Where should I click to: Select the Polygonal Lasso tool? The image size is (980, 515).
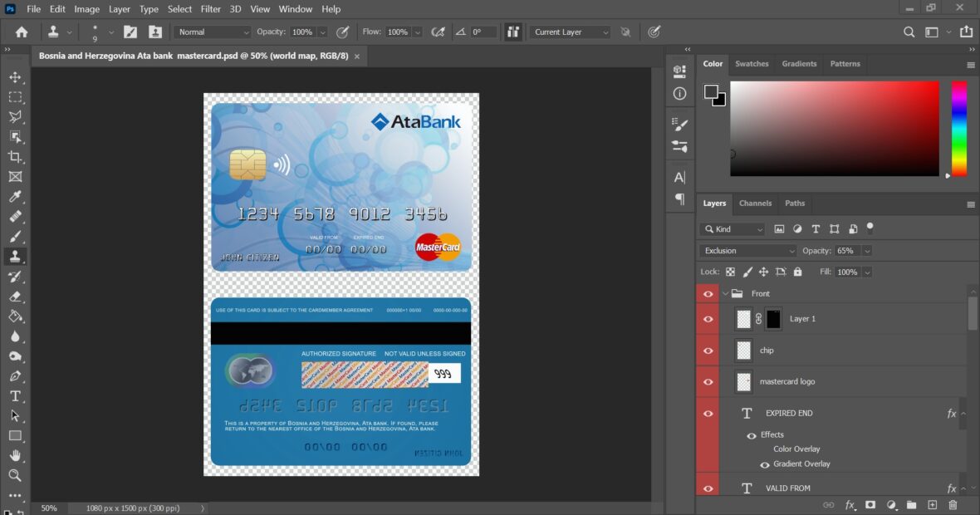pos(15,117)
